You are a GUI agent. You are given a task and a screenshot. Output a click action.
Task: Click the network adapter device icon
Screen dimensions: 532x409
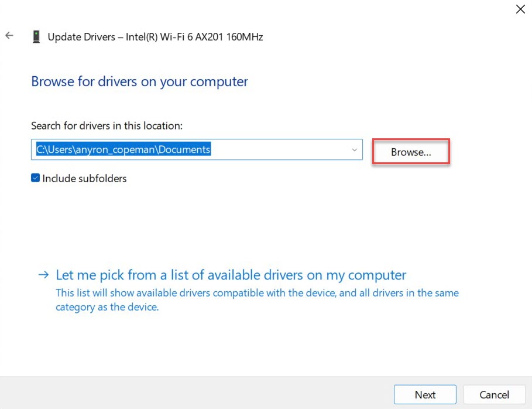[36, 37]
